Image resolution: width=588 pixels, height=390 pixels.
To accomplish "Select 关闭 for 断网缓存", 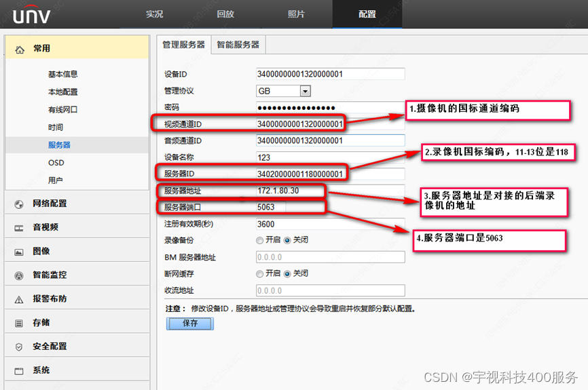I will click(287, 274).
